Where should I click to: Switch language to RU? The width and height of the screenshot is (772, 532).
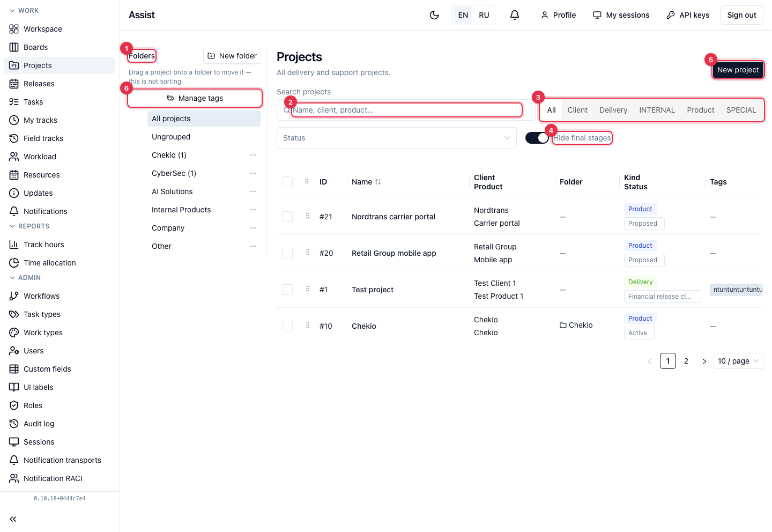484,15
